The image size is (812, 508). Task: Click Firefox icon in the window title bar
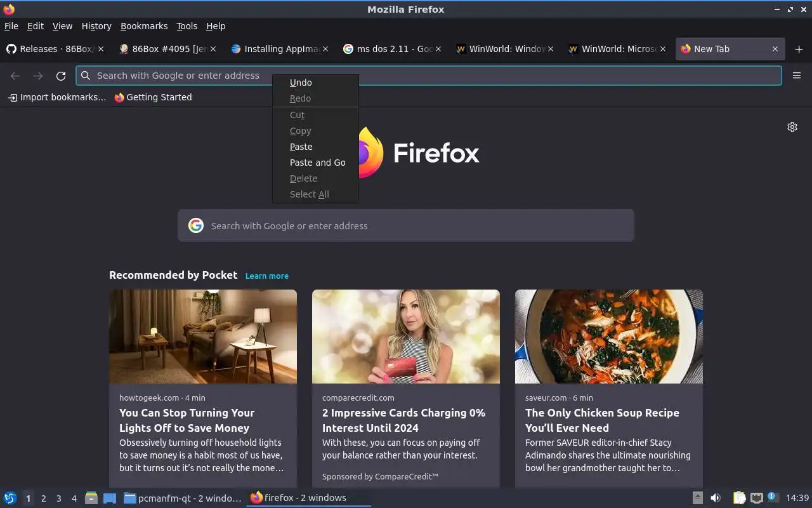9,9
